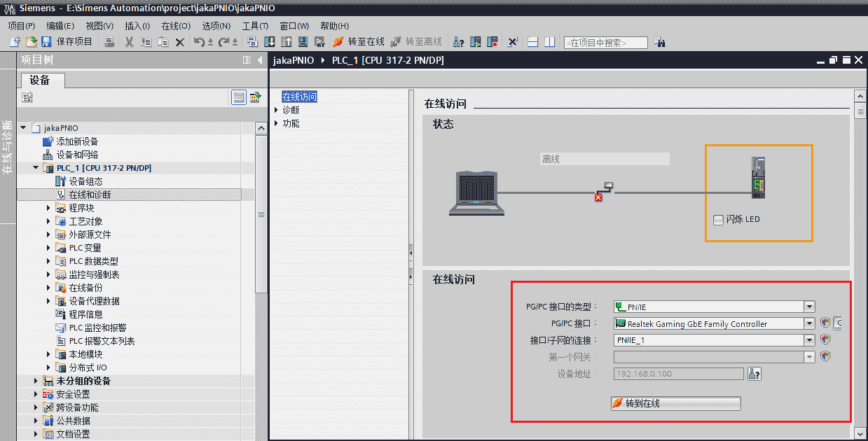Open the 在线(O) menu

176,26
